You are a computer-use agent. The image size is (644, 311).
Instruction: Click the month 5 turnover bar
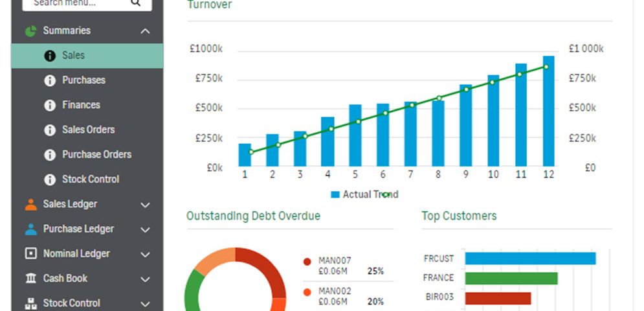pos(355,135)
